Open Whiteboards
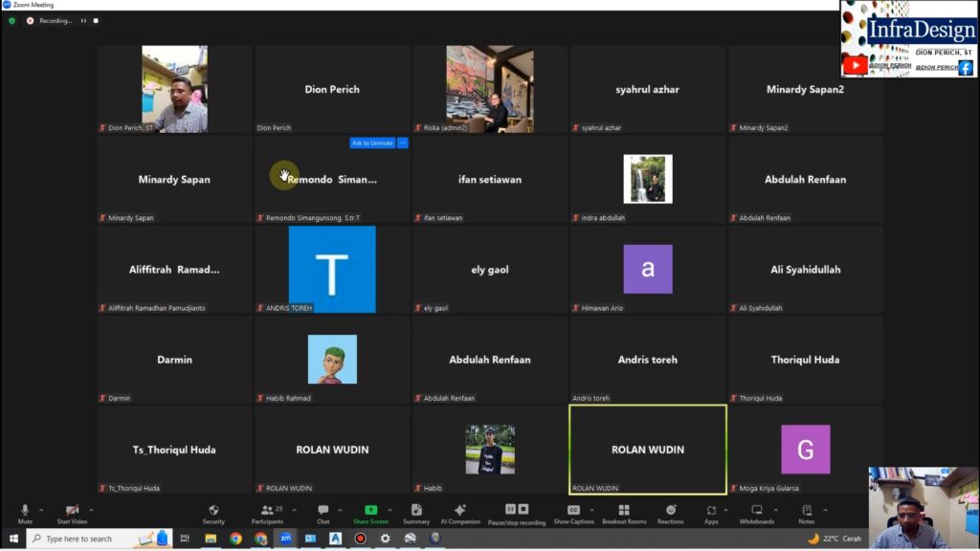The image size is (980, 551). point(756,511)
